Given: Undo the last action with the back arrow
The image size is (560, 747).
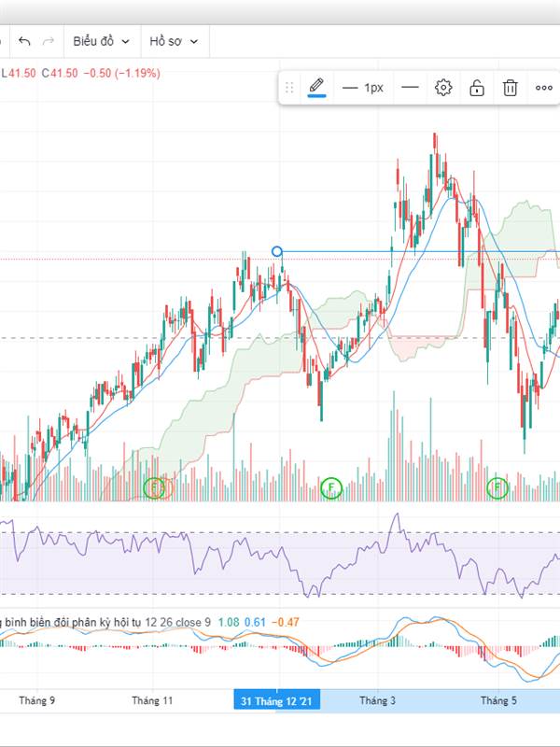Looking at the screenshot, I should 24,41.
